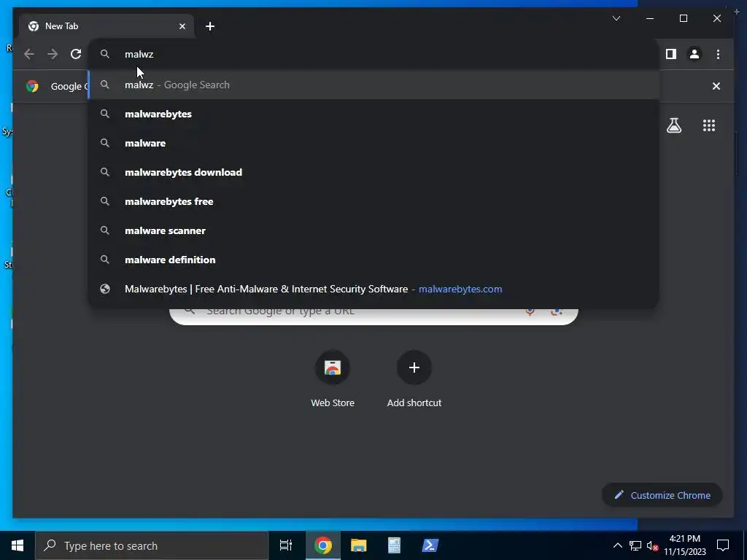Click voice search microphone icon

tap(530, 312)
